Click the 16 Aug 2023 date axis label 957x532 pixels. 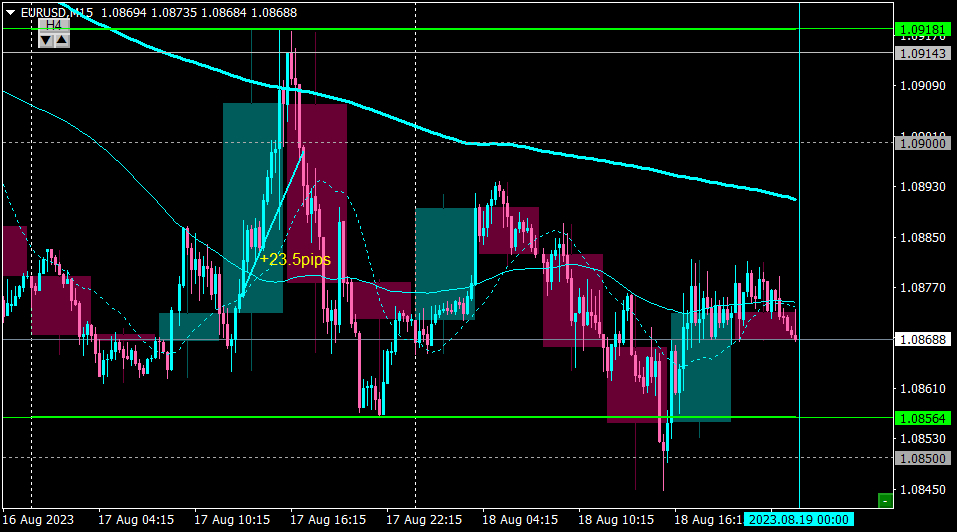coord(38,520)
